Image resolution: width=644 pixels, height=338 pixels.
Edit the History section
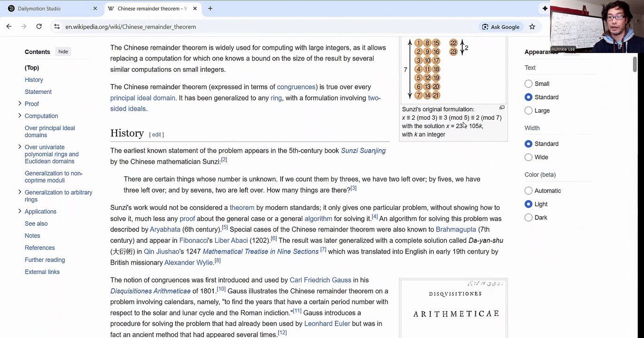[156, 135]
